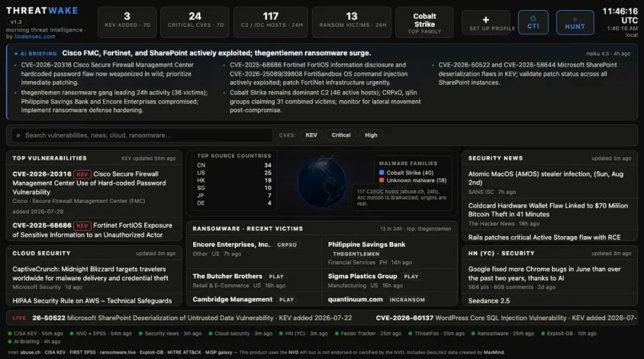This screenshot has height=359, width=644.
Task: Select the SG row in Top Source Countries
Action: click(x=234, y=188)
